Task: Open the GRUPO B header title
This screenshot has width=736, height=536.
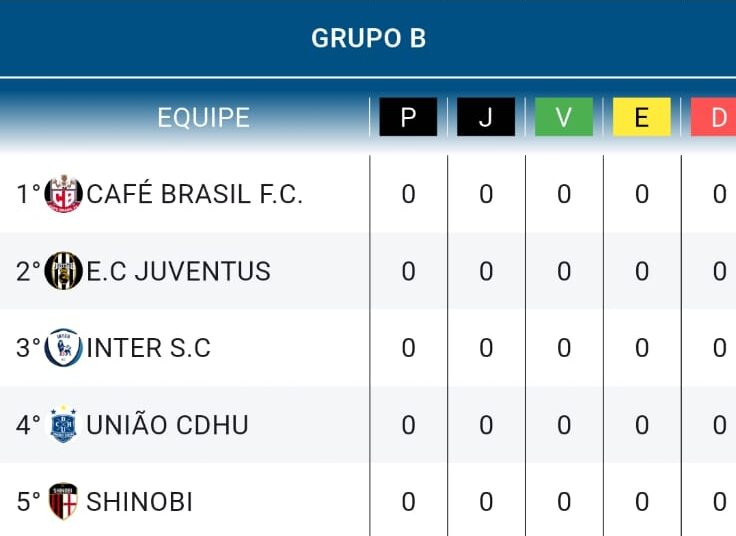Action: (368, 38)
